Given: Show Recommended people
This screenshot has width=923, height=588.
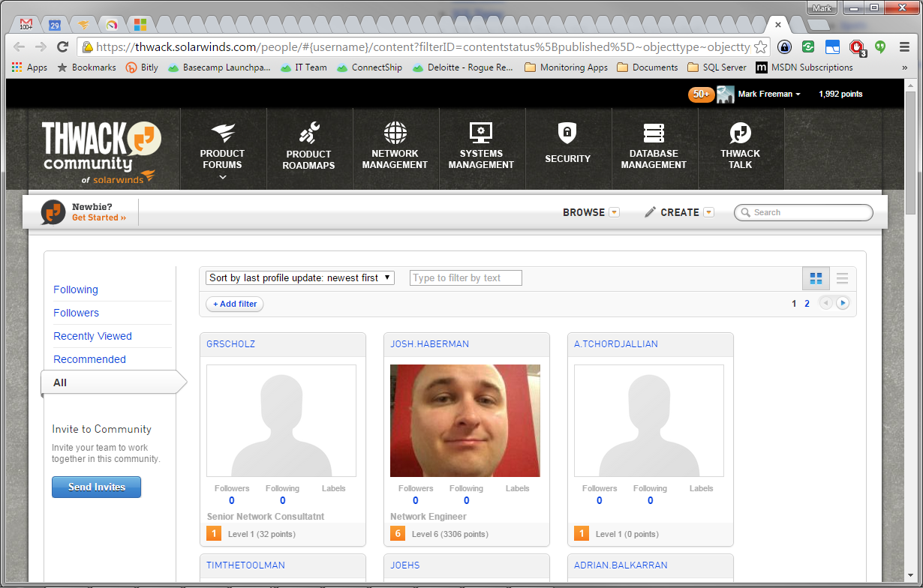Looking at the screenshot, I should click(x=89, y=359).
